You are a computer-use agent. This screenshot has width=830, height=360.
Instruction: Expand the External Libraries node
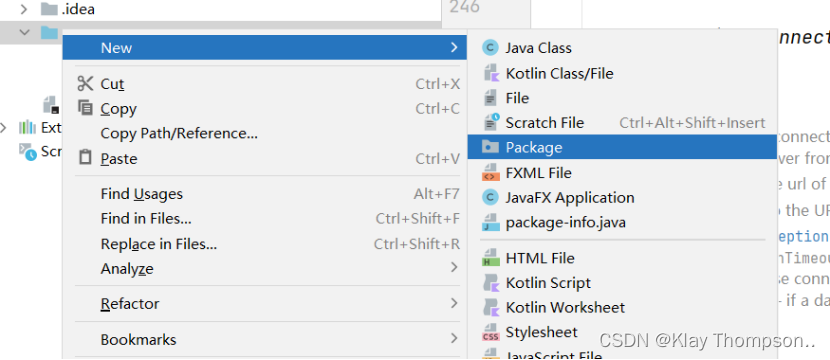[x=4, y=127]
